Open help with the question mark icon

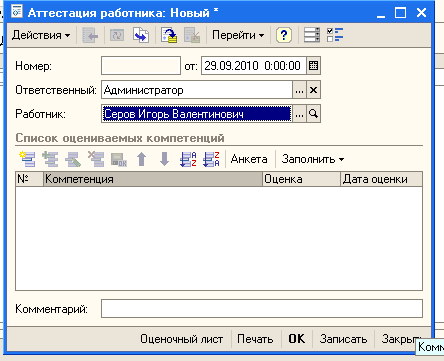pyautogui.click(x=284, y=35)
